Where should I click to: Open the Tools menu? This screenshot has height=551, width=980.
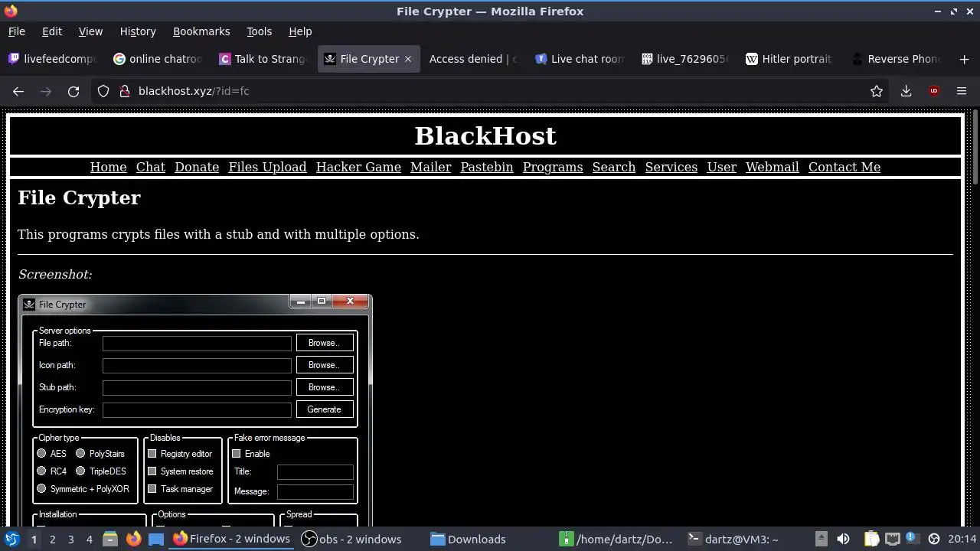(259, 31)
